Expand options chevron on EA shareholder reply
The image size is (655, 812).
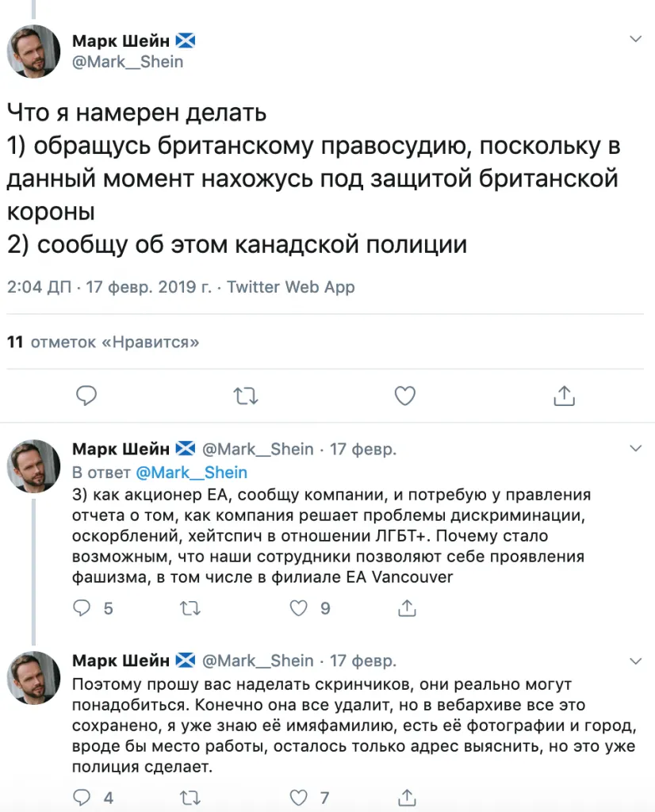(x=635, y=448)
